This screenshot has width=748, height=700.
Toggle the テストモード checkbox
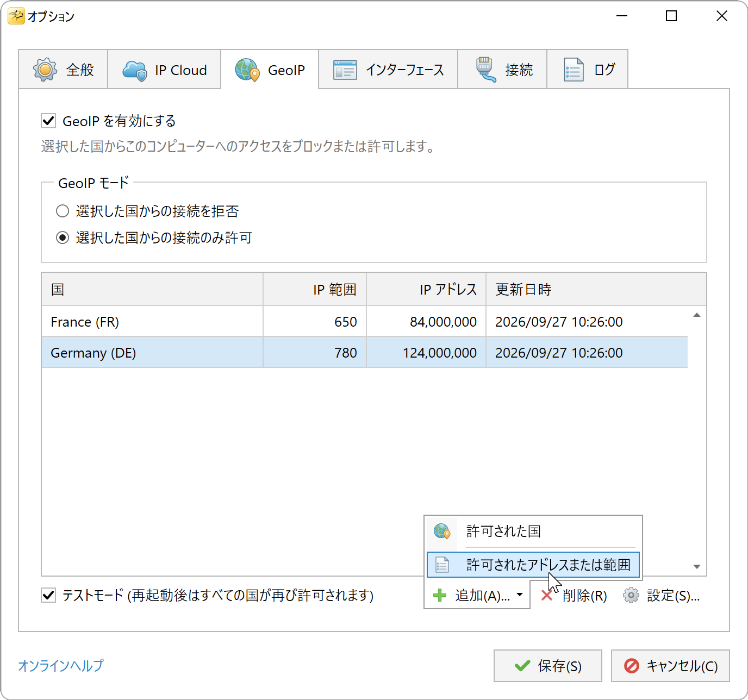point(48,595)
